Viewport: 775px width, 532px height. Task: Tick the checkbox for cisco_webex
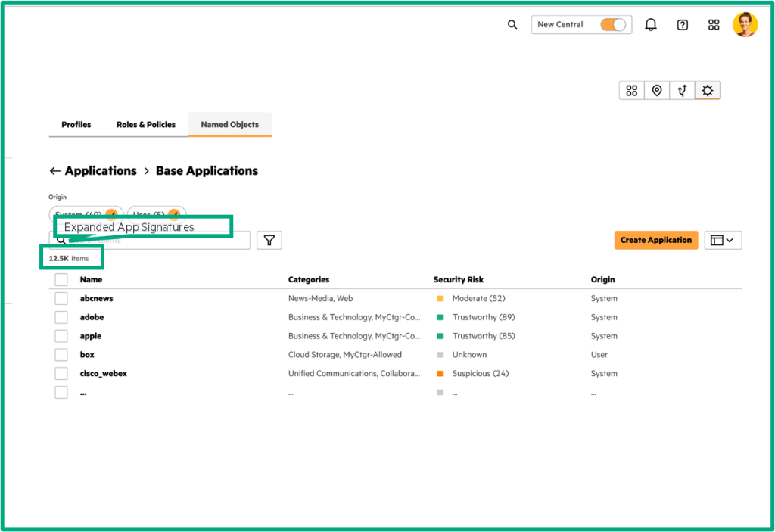point(61,373)
